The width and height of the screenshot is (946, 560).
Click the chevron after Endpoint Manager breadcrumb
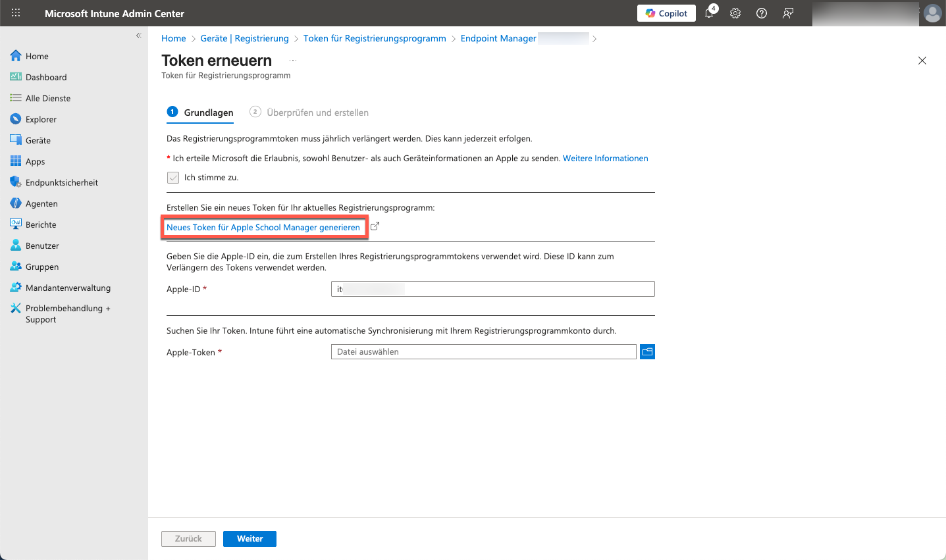594,39
